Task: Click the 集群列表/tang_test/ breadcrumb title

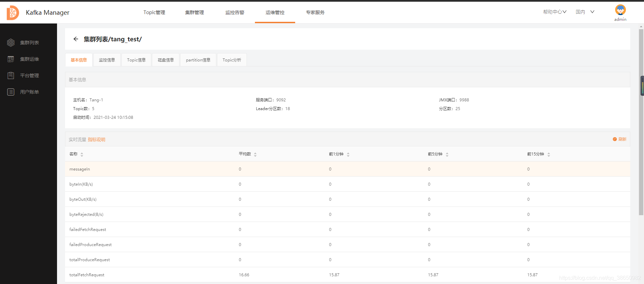Action: pos(113,39)
